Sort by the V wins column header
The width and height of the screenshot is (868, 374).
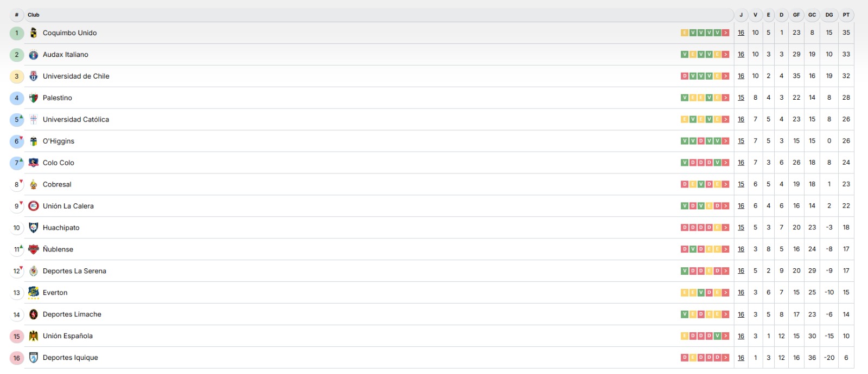pos(755,15)
